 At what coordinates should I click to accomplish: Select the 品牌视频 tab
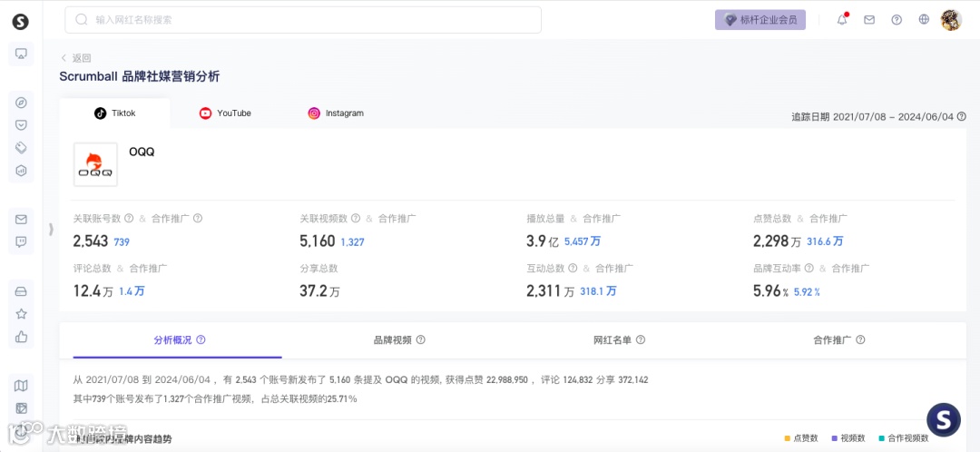pos(398,340)
